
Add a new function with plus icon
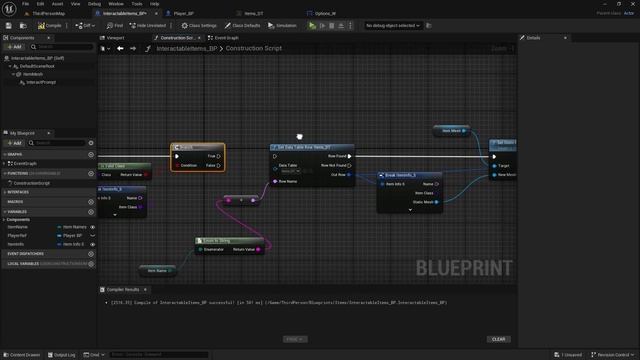(91, 173)
